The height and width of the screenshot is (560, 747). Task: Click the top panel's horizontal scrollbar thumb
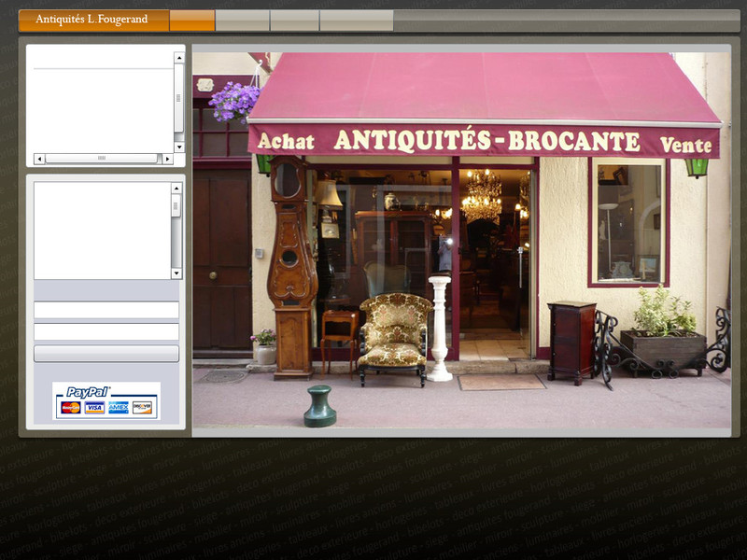[102, 159]
